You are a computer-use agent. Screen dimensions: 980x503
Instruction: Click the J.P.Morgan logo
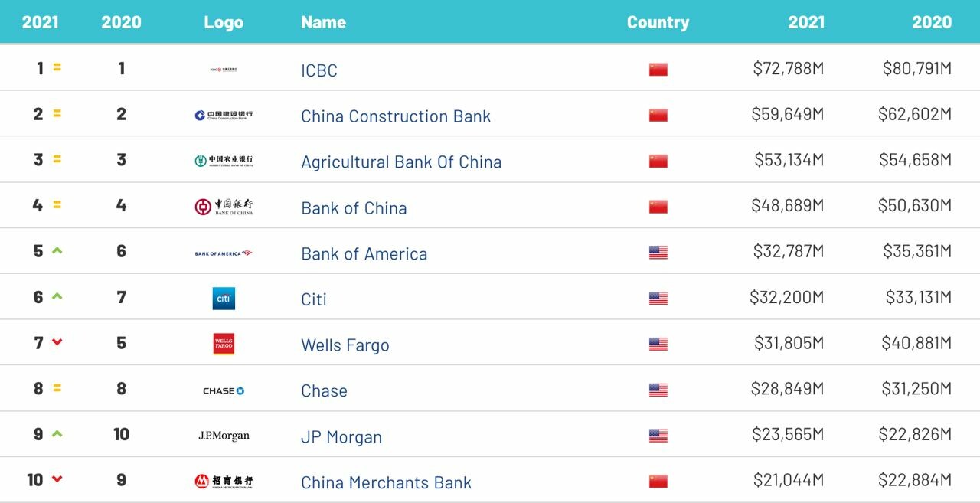(x=224, y=436)
